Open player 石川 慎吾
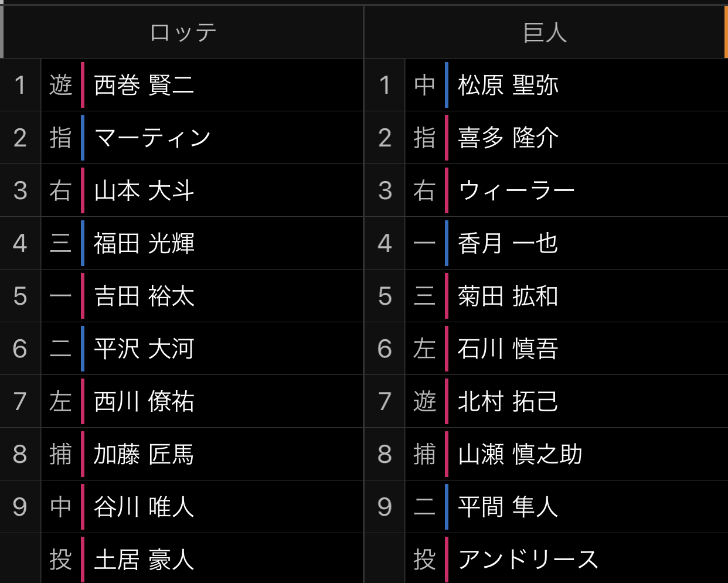The width and height of the screenshot is (728, 583). point(508,349)
